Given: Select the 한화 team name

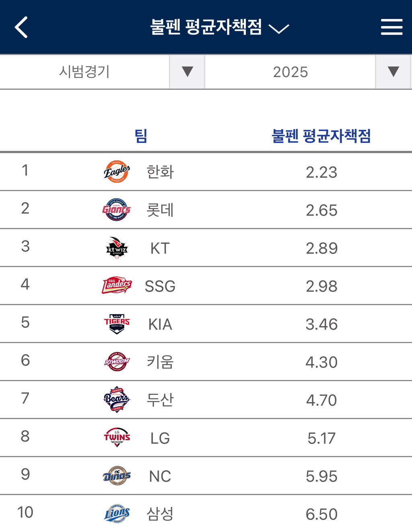Looking at the screenshot, I should tap(160, 172).
